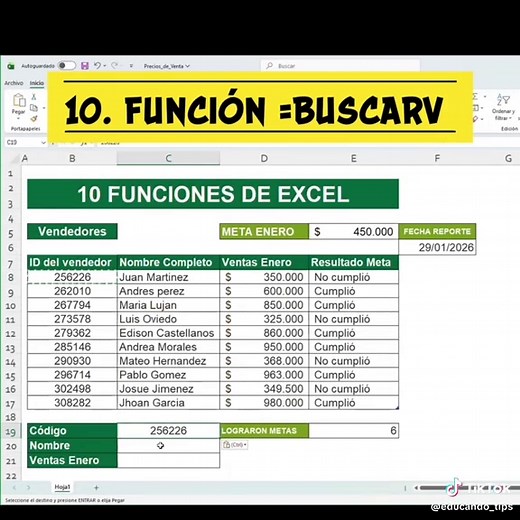Click the 'Nombre Completo' column header

168,262
